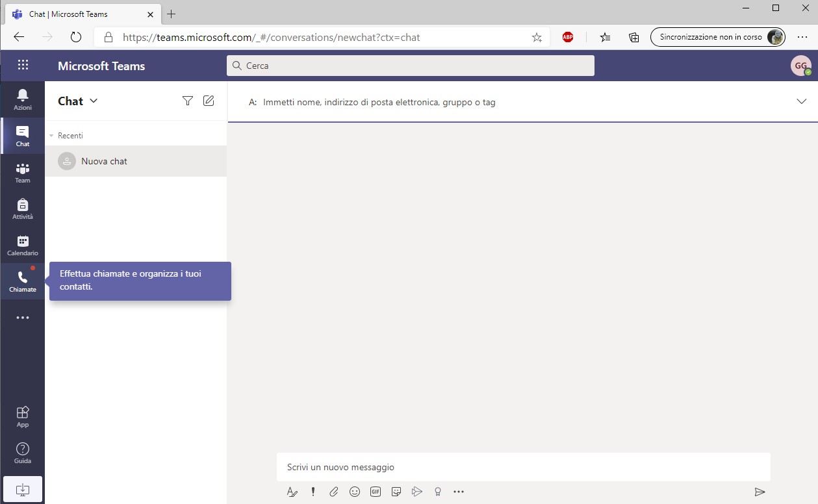818x504 pixels.
Task: Open browser Collections icon
Action: [x=633, y=37]
